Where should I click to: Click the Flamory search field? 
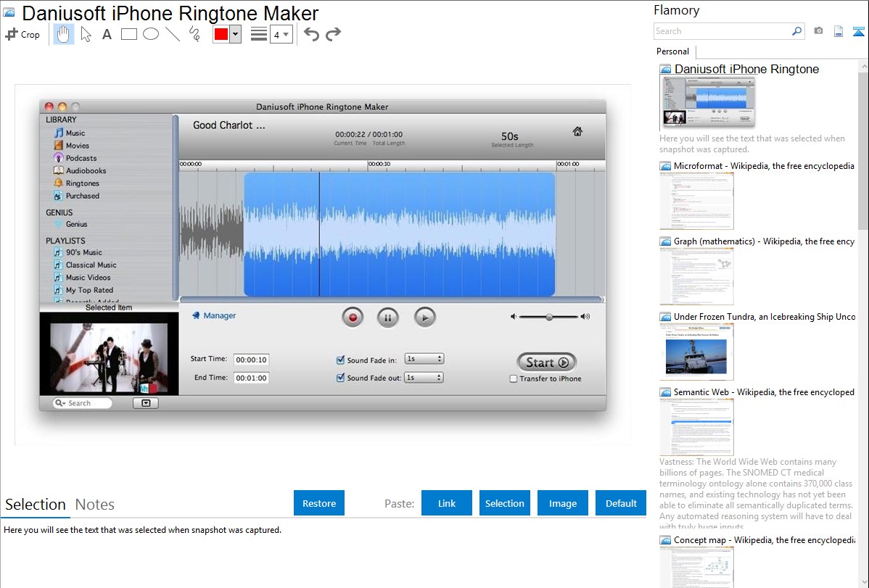tap(722, 31)
